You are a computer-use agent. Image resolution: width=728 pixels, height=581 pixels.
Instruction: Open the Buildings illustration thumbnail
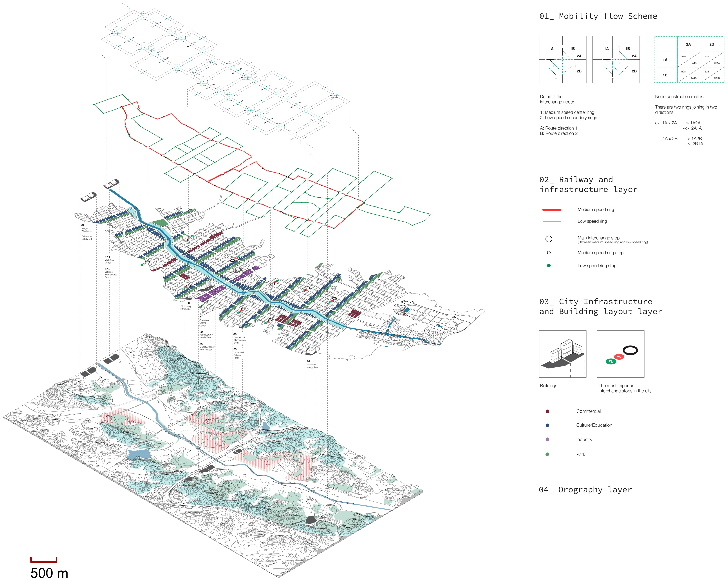[563, 354]
